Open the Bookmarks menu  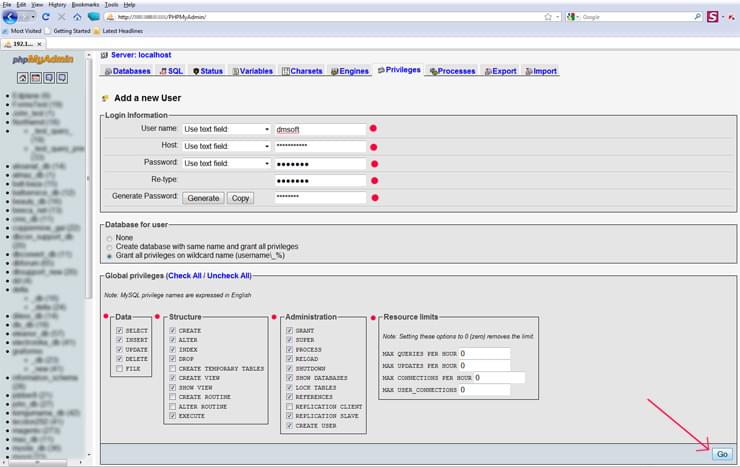(85, 5)
